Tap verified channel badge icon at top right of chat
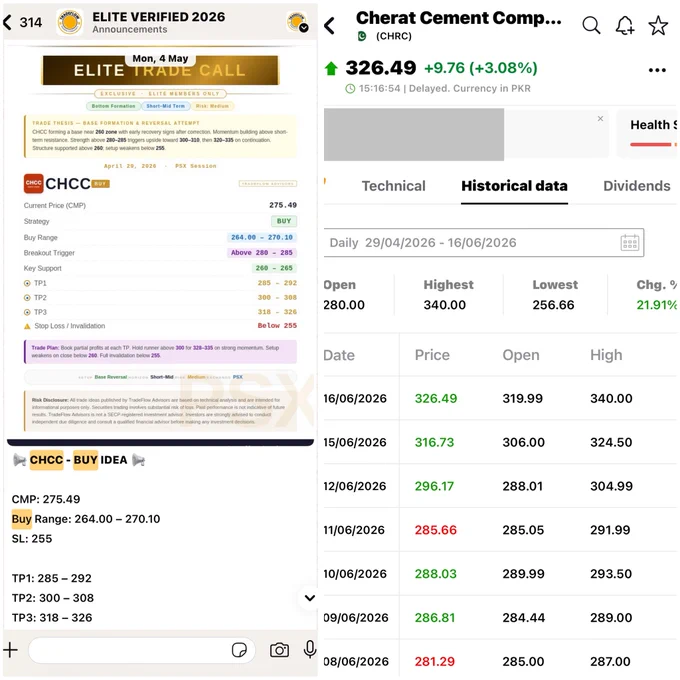680x680 pixels. pyautogui.click(x=298, y=22)
